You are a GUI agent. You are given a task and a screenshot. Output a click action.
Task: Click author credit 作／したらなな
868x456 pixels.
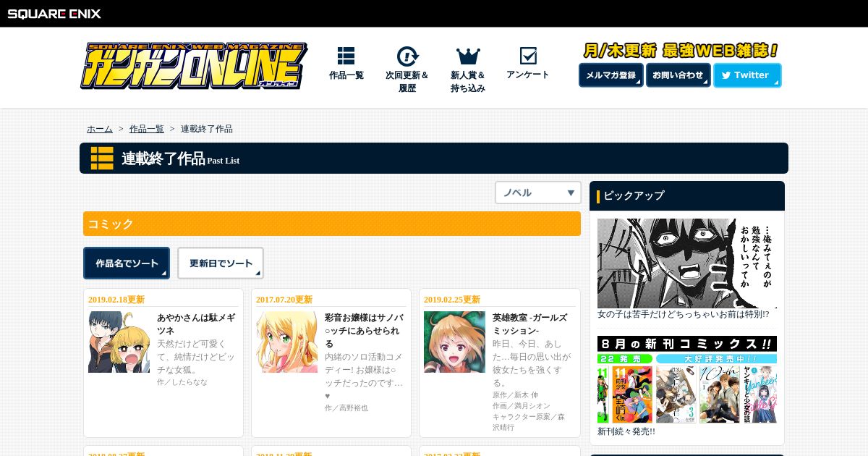pyautogui.click(x=182, y=381)
